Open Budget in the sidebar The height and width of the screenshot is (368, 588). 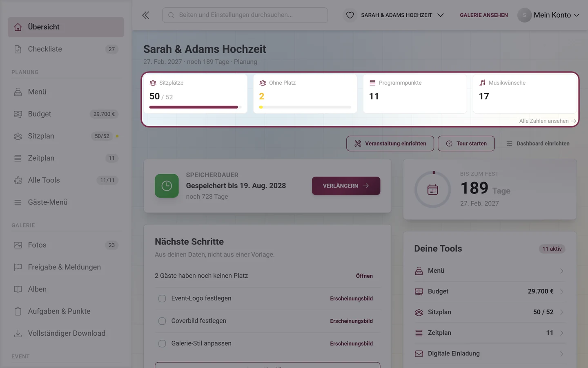[66, 114]
